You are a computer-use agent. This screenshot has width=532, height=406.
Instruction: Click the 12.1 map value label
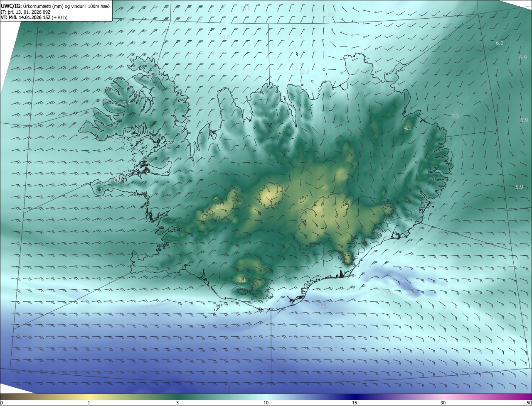tap(416, 293)
